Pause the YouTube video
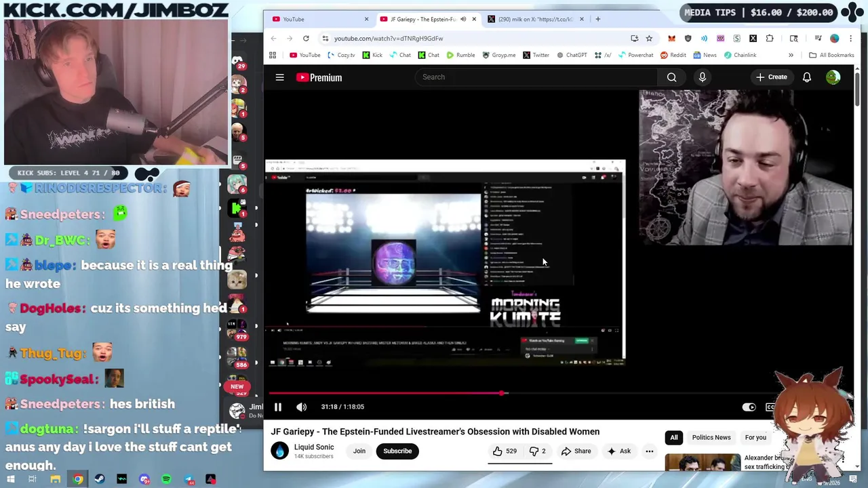The height and width of the screenshot is (488, 868). click(278, 407)
